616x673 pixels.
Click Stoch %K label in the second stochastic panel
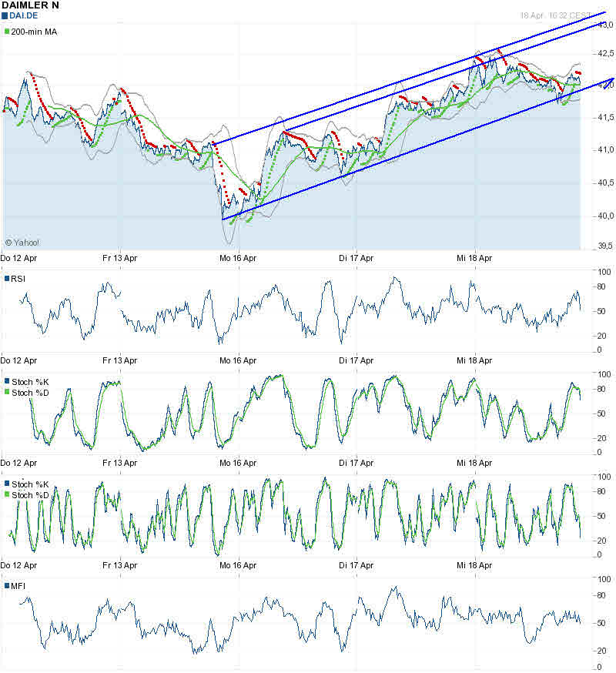tap(30, 484)
